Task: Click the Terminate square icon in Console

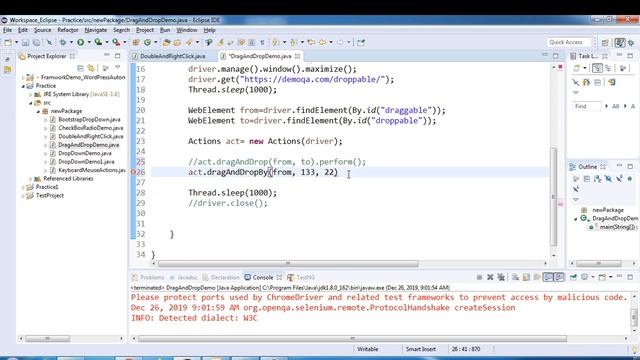Action: 479,277
